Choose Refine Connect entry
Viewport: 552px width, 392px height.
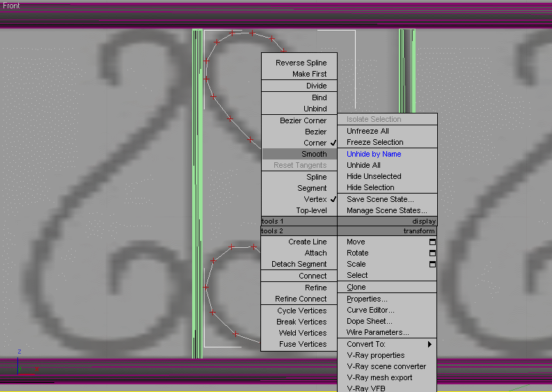tap(301, 299)
